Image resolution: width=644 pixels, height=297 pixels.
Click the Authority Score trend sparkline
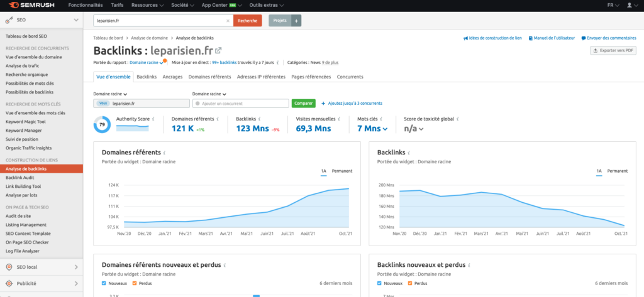tap(132, 127)
